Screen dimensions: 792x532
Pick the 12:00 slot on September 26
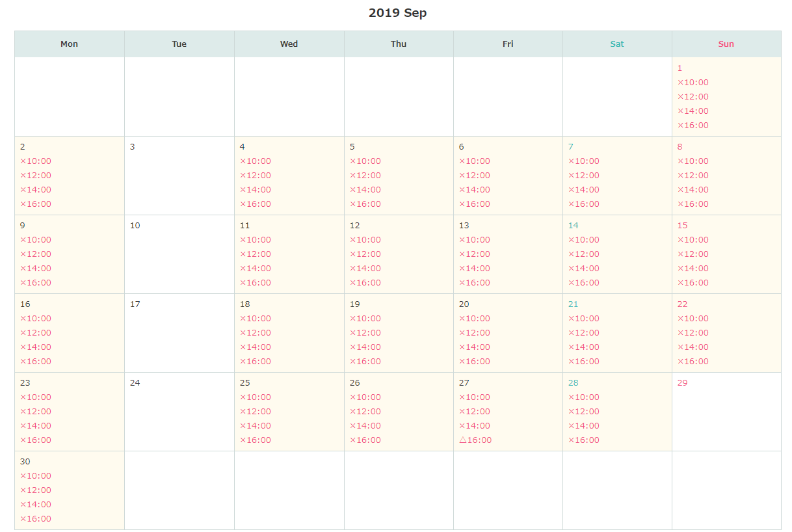click(365, 412)
